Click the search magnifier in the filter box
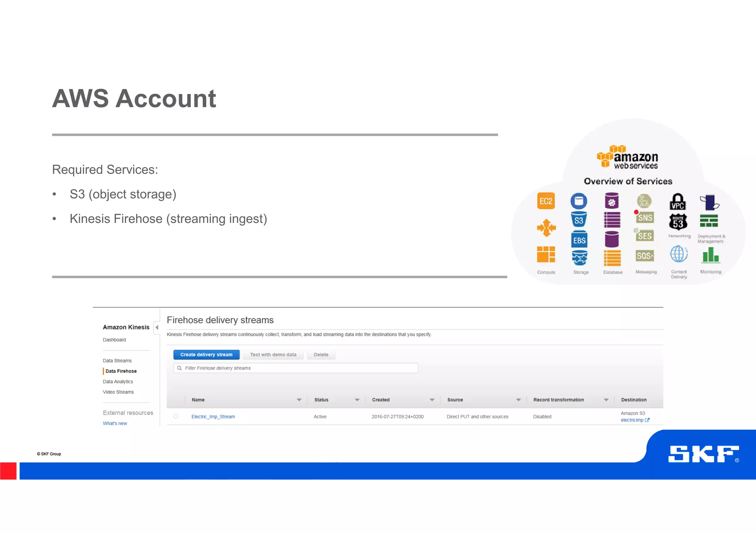This screenshot has height=534, width=756. [x=179, y=368]
